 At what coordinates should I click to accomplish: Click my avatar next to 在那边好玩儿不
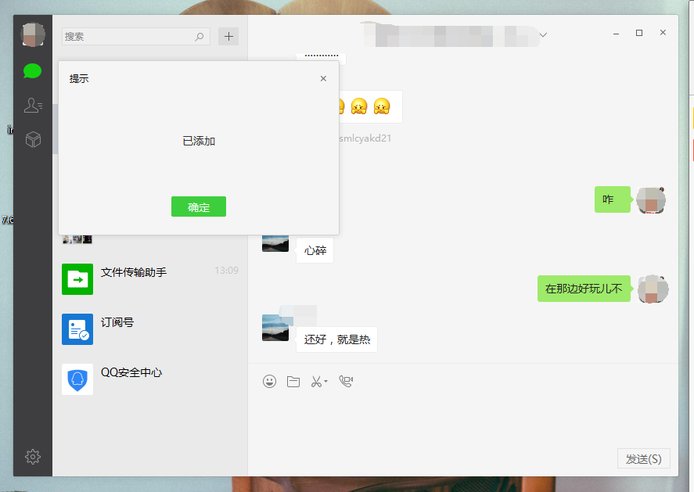(653, 289)
